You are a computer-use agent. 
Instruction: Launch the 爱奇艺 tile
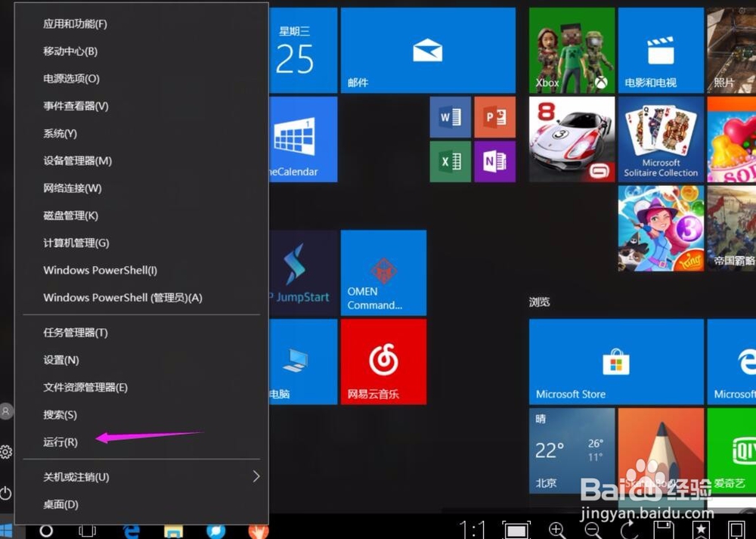pyautogui.click(x=731, y=451)
